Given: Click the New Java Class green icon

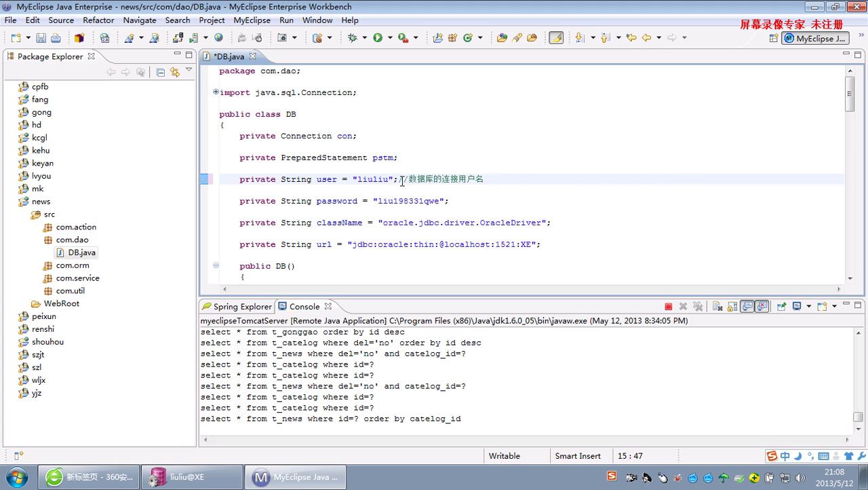Looking at the screenshot, I should tap(468, 38).
